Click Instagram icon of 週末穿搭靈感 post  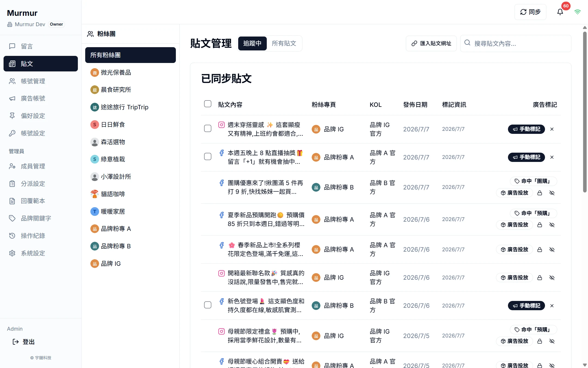[222, 125]
